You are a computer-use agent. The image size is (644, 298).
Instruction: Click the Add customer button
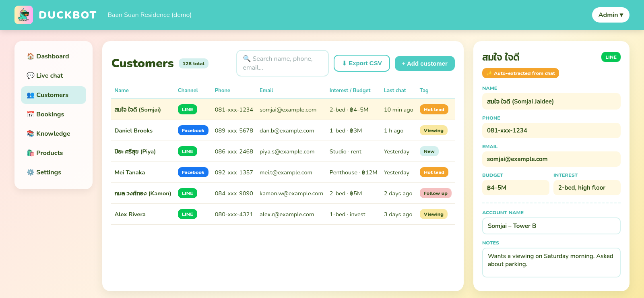425,64
